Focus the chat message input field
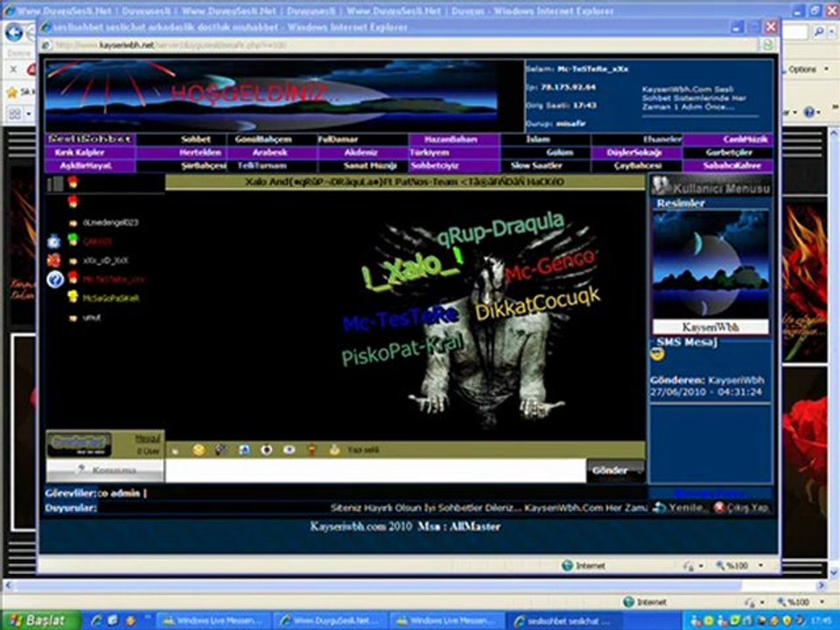This screenshot has height=630, width=840. pos(375,471)
